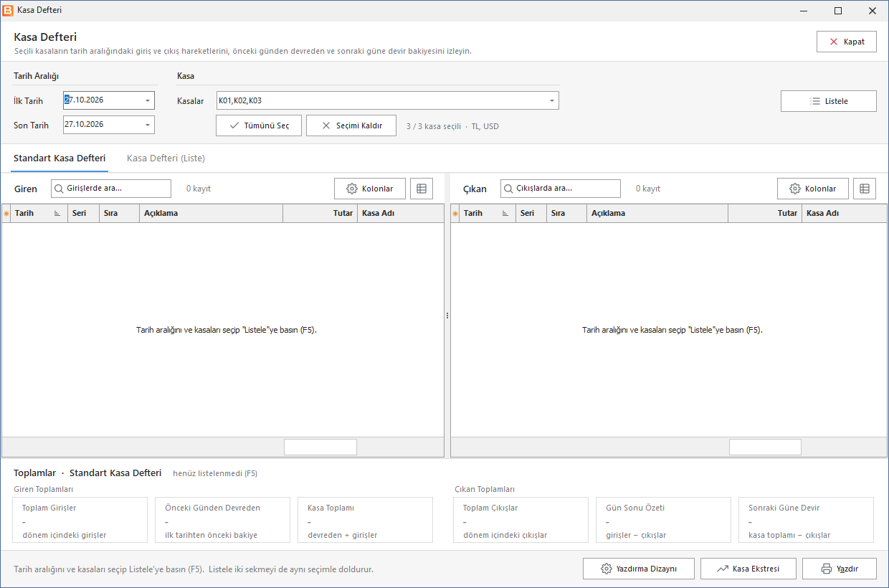Sort by Açıklama column in Çıkan grid
This screenshot has height=588, width=889.
(657, 213)
